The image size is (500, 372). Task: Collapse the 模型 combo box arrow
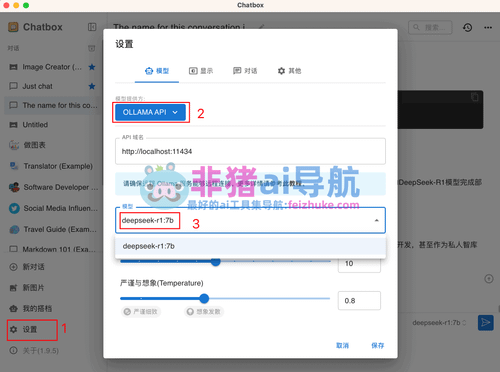(376, 220)
